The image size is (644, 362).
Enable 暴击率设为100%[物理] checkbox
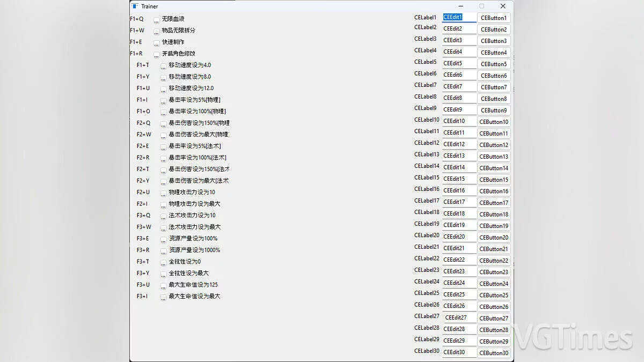point(164,112)
